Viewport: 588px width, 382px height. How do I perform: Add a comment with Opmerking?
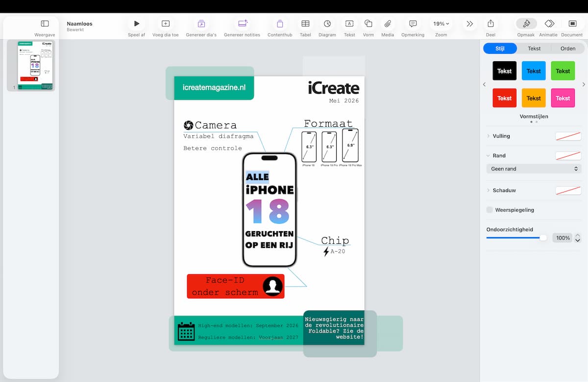[x=413, y=24]
